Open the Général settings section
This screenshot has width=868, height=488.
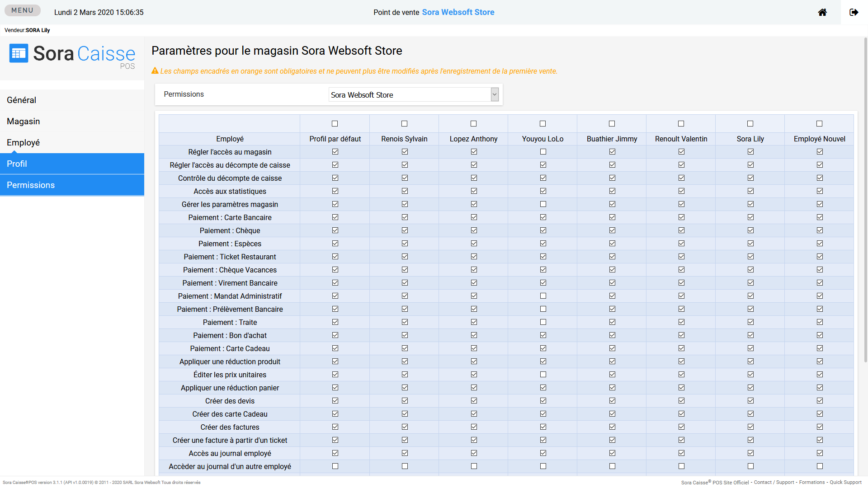[x=21, y=100]
